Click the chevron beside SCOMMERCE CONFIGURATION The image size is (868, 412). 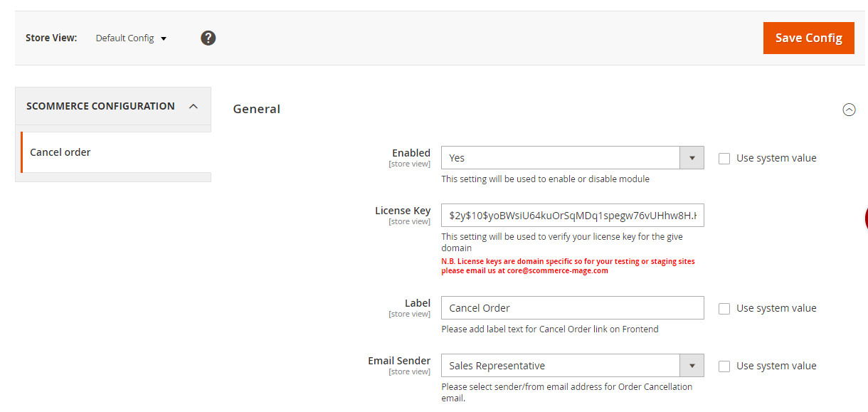(193, 106)
